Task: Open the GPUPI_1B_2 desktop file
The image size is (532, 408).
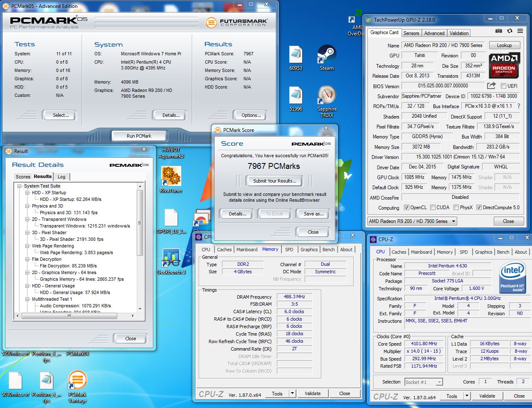Action: (171, 221)
